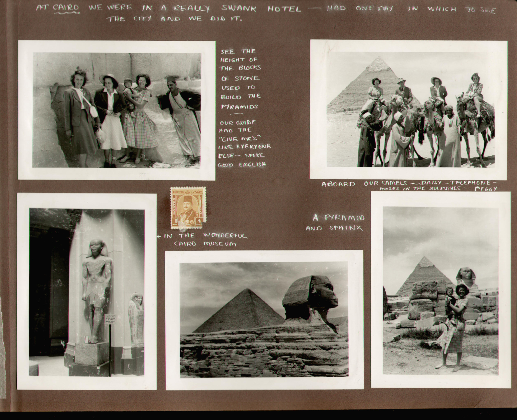Click the text 'MOSES IN THE BULRUSHES'

tap(420, 189)
